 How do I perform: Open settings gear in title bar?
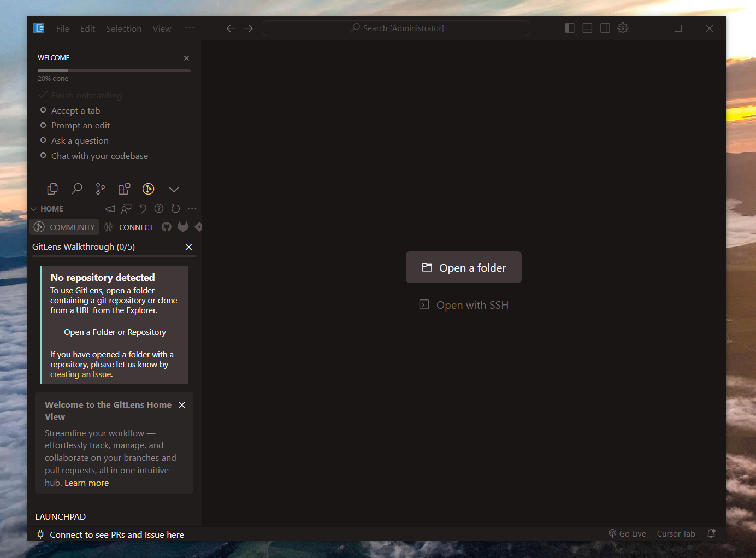point(623,28)
